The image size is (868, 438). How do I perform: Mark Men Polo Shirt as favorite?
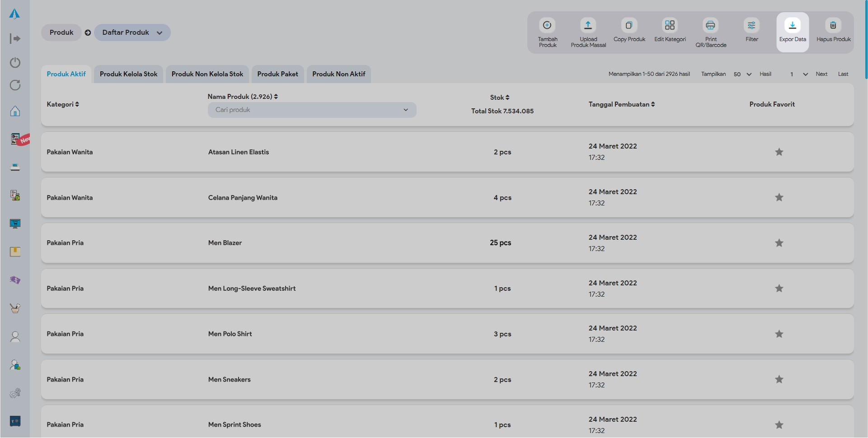[x=779, y=334]
